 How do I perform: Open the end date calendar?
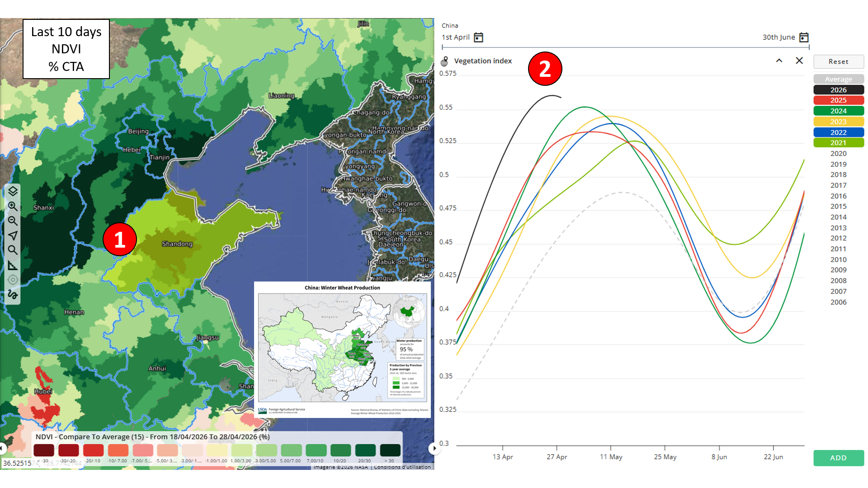[x=804, y=38]
